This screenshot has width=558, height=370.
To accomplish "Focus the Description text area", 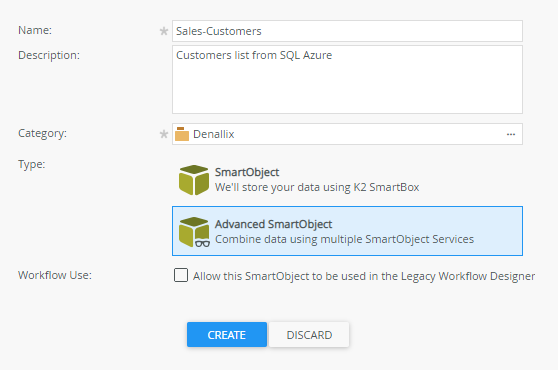I will (347, 79).
